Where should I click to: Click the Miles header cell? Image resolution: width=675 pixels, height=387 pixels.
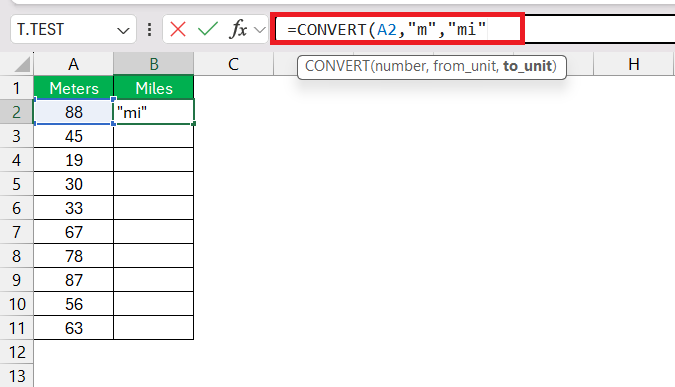pos(154,88)
